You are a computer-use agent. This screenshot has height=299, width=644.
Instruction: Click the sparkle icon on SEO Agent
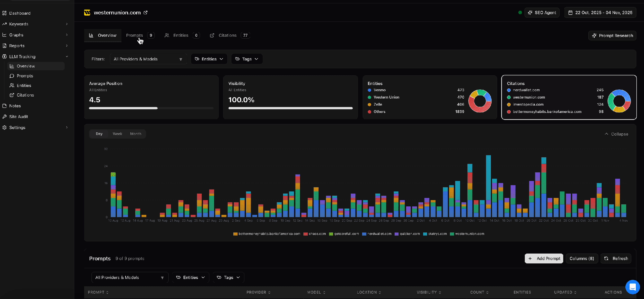(530, 13)
